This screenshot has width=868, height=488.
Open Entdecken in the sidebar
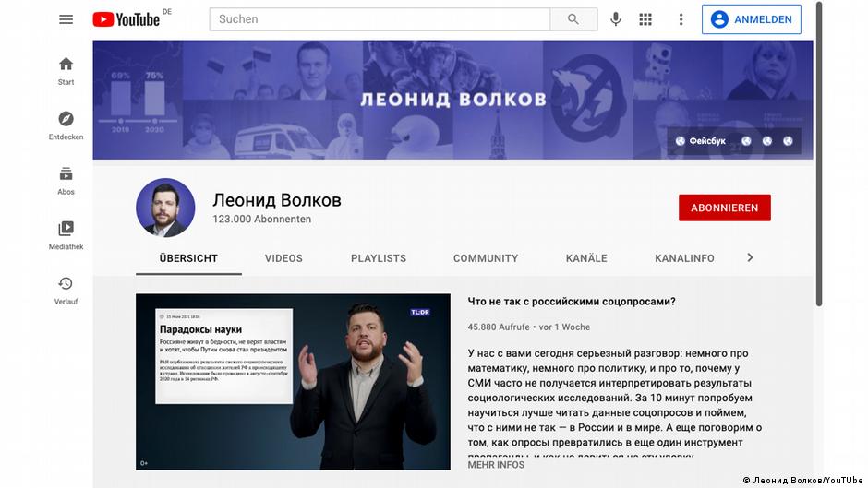[x=66, y=126]
